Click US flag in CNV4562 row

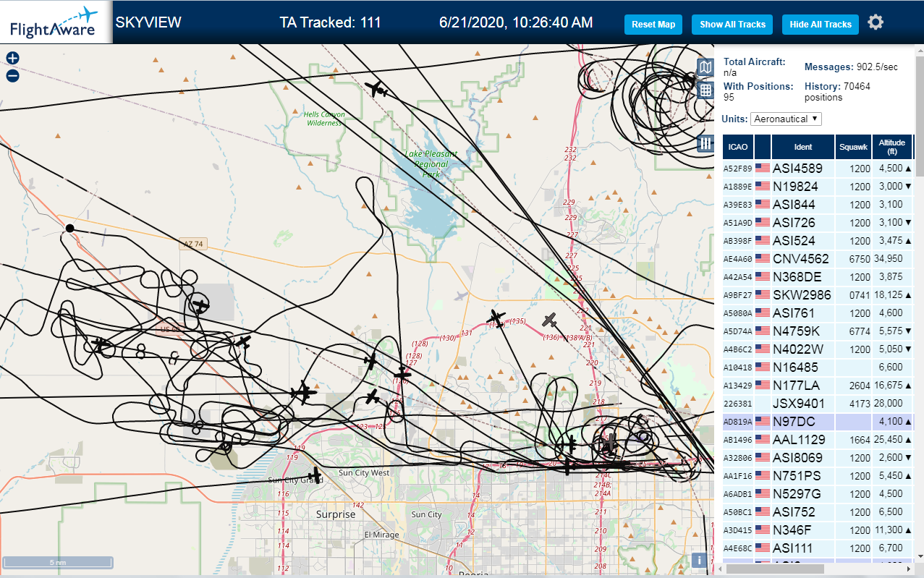pos(763,258)
